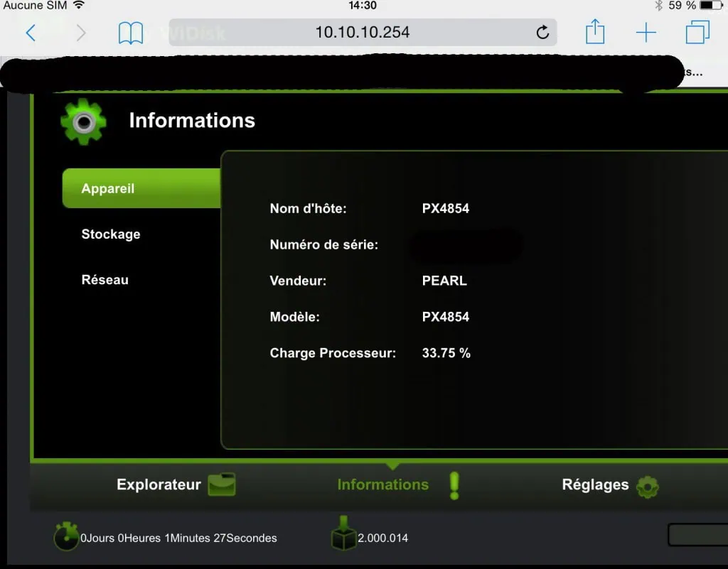Open Explorateur text in the bottom bar
Viewport: 728px width, 569px height.
tap(159, 485)
